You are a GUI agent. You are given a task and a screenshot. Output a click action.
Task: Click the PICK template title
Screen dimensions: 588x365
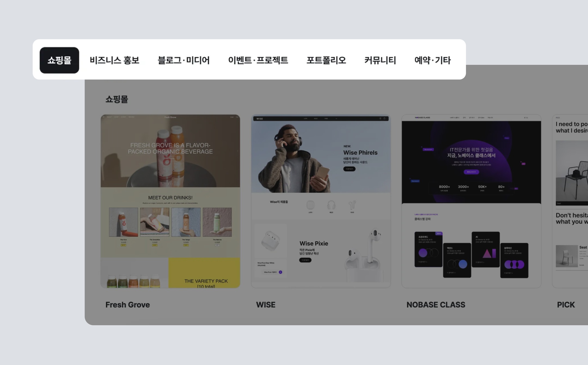click(x=566, y=305)
